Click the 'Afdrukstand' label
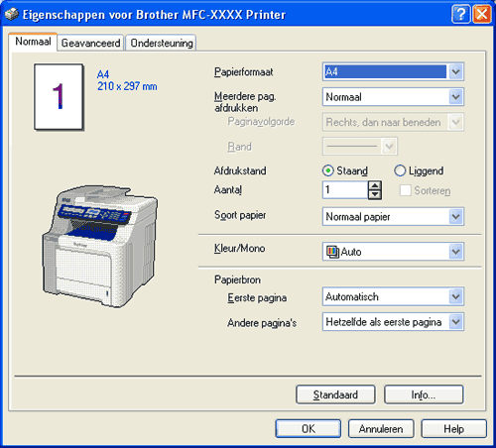This screenshot has width=496, height=448. pos(240,170)
